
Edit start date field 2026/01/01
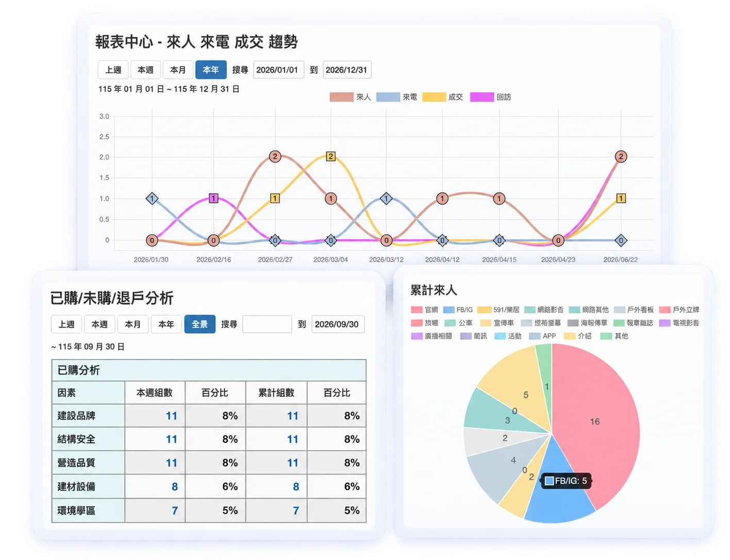(x=278, y=70)
